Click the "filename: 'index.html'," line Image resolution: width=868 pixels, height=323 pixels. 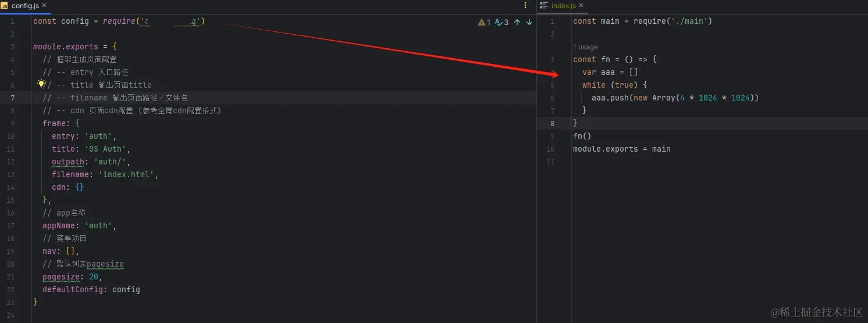point(105,174)
